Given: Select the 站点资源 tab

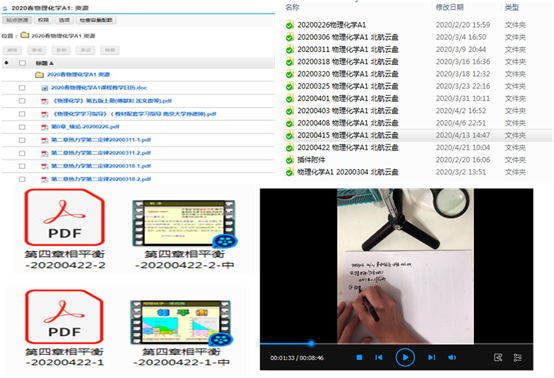Looking at the screenshot, I should point(17,20).
